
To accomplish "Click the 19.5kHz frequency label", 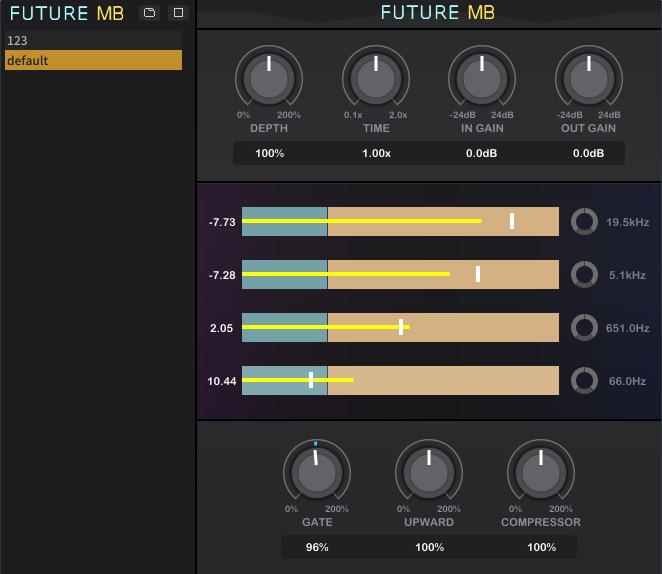I will 627,222.
